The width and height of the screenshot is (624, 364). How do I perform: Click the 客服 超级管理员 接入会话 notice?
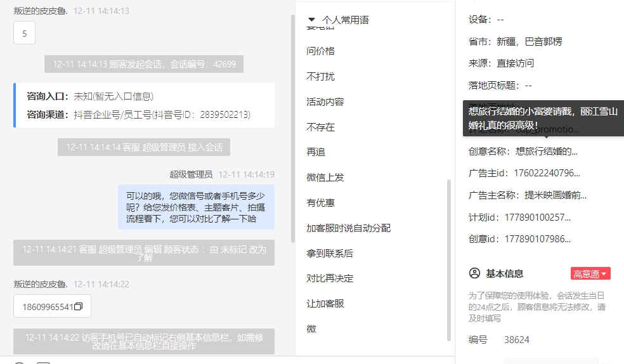(144, 147)
